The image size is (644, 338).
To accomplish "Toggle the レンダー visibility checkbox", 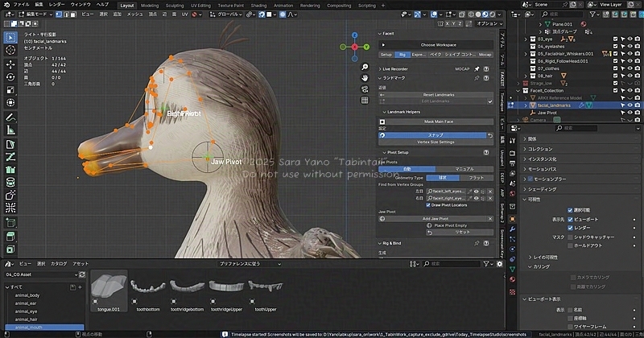I will point(570,228).
